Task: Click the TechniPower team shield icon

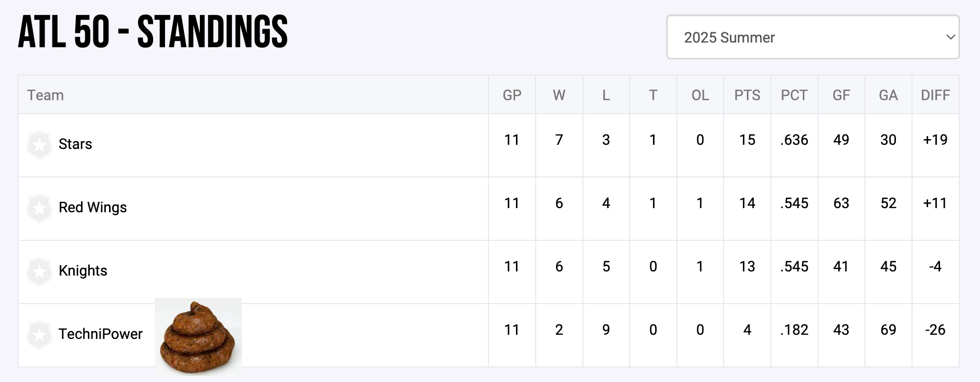Action: click(x=39, y=335)
